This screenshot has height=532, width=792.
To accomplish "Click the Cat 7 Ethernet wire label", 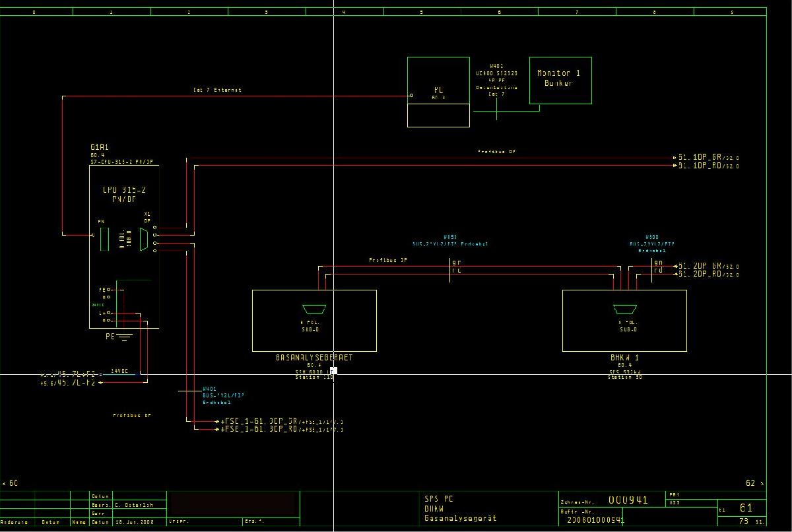I will (217, 90).
